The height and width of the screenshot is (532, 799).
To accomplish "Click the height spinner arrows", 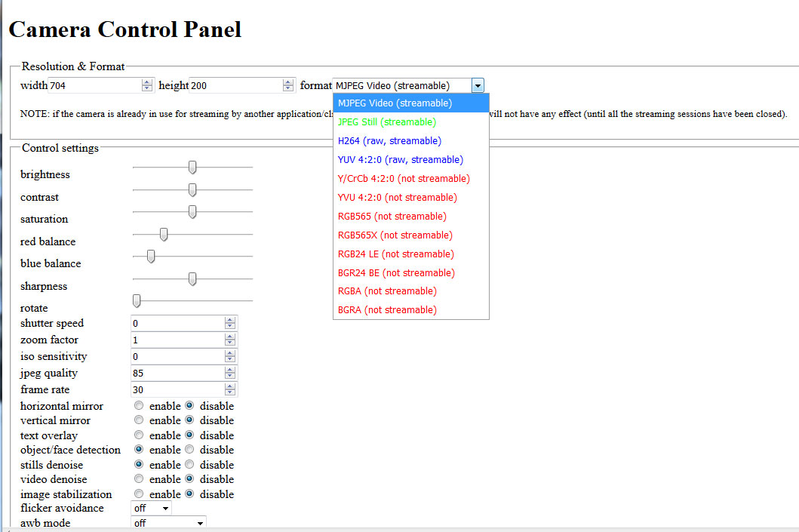I will pyautogui.click(x=288, y=85).
